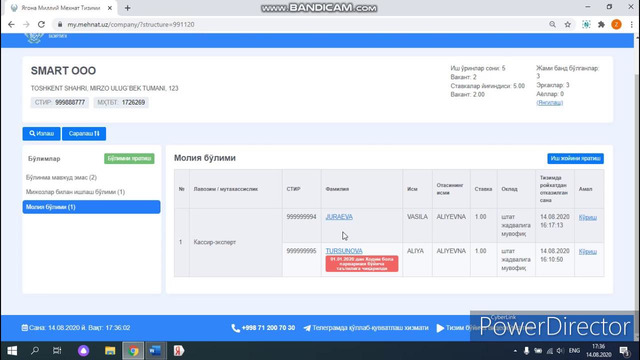Image resolution: width=640 pixels, height=360 pixels.
Task: Click green Бўлимни яратиш button
Action: pos(129,158)
